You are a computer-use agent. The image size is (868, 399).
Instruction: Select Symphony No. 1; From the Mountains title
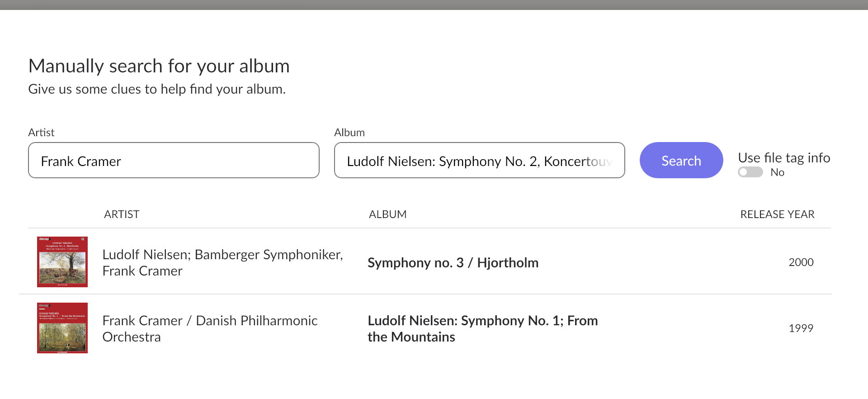coord(483,328)
